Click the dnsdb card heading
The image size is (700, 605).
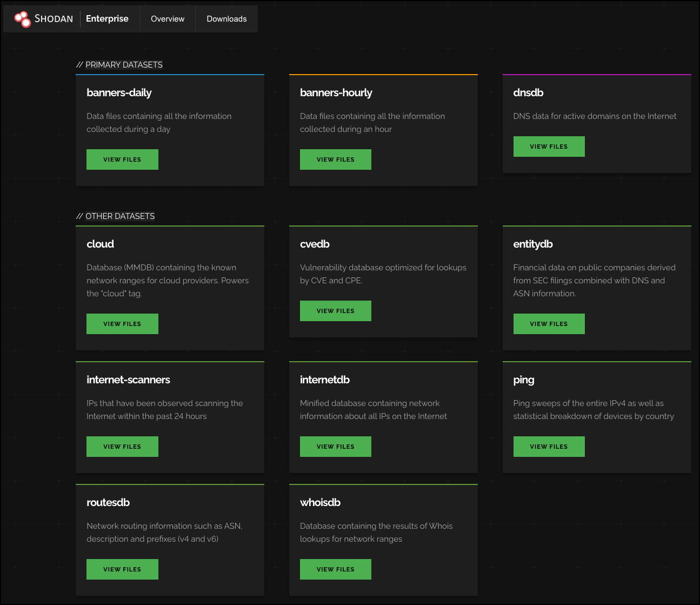coord(528,92)
